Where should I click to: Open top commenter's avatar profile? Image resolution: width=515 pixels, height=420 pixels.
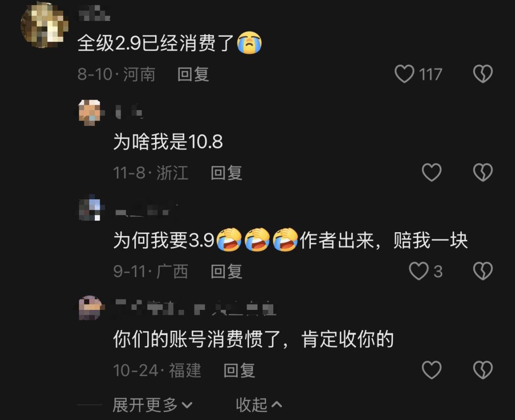click(x=44, y=25)
